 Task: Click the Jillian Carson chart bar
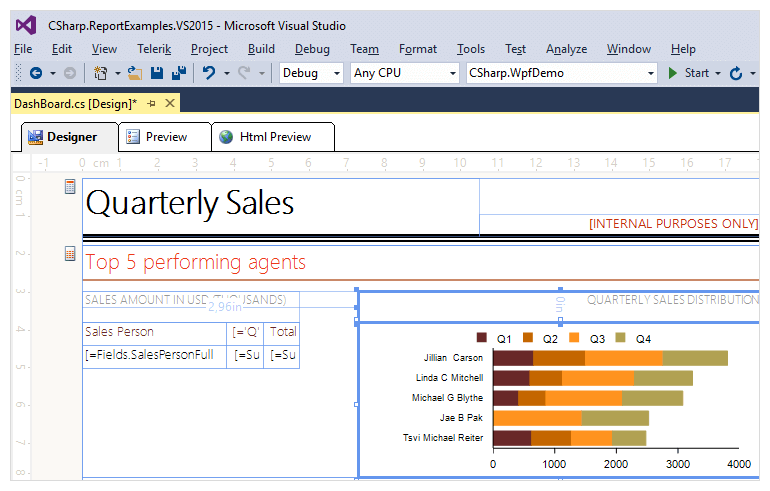[x=610, y=358]
